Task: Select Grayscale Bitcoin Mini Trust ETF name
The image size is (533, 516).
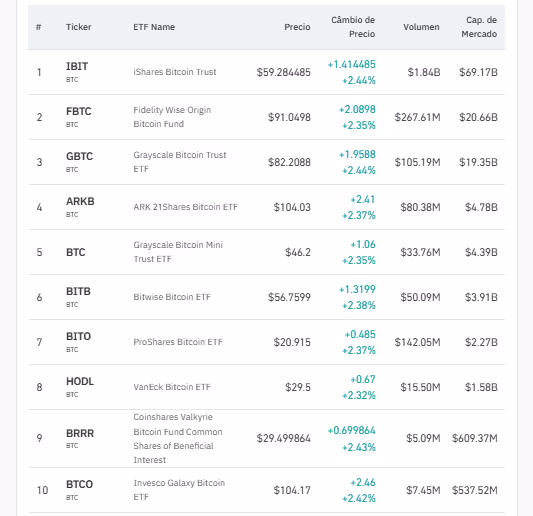Action: point(178,252)
